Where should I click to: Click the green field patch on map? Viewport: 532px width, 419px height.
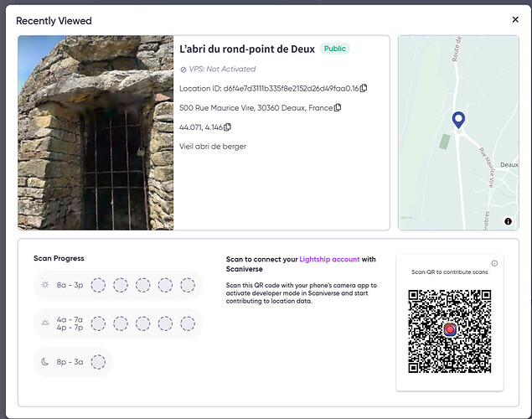(445, 142)
